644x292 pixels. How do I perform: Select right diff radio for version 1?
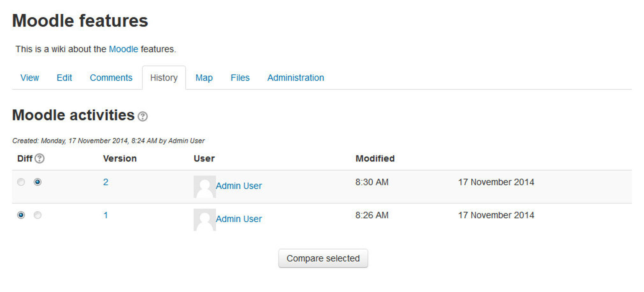point(38,215)
